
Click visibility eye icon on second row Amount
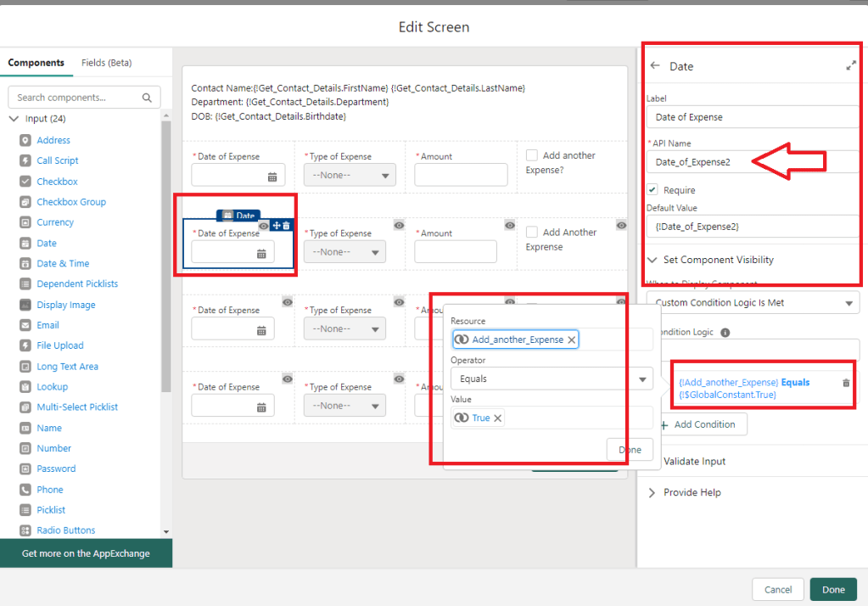click(510, 225)
